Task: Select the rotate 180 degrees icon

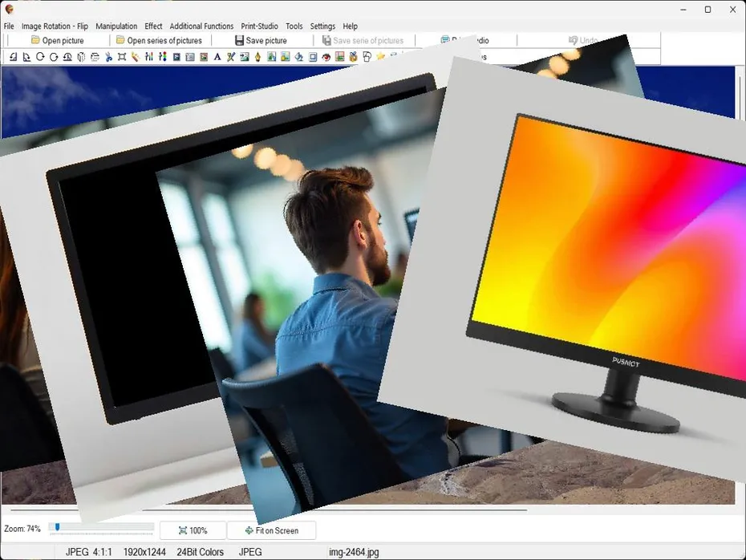Action: tap(67, 56)
